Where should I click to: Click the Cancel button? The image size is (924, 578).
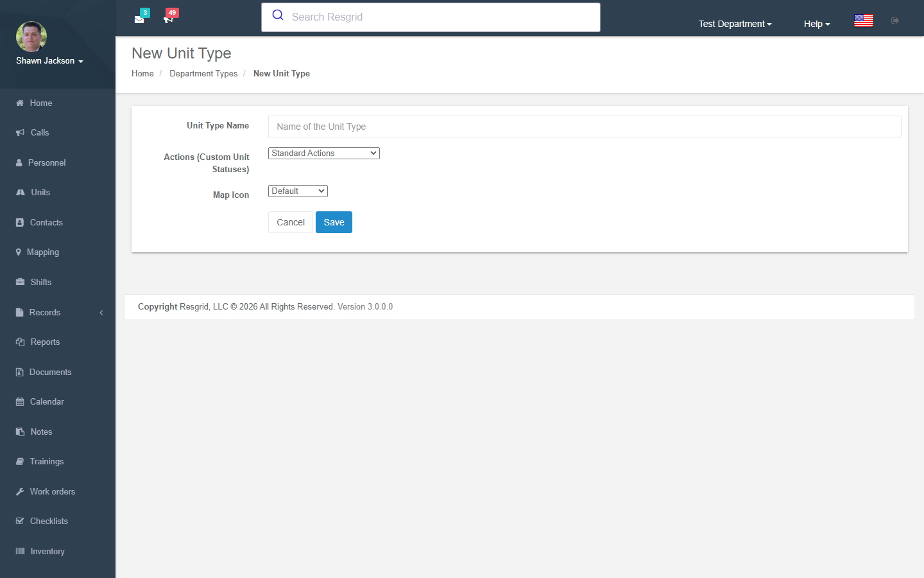tap(291, 222)
